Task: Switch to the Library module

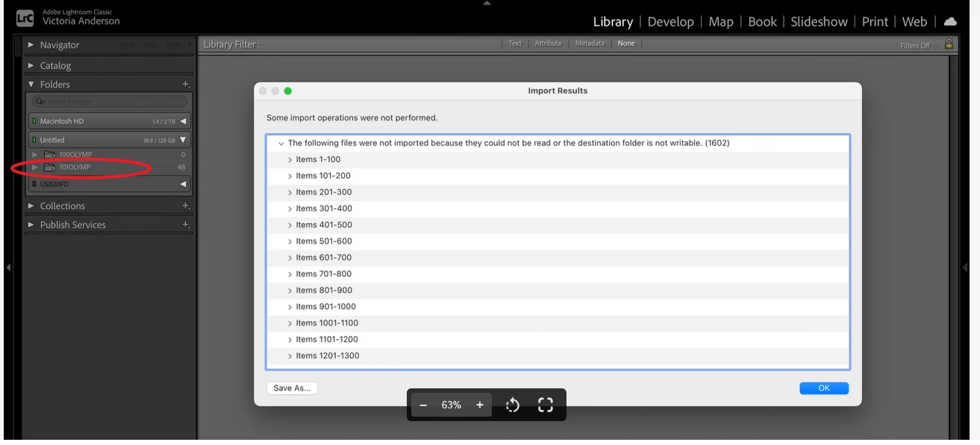Action: coord(613,22)
